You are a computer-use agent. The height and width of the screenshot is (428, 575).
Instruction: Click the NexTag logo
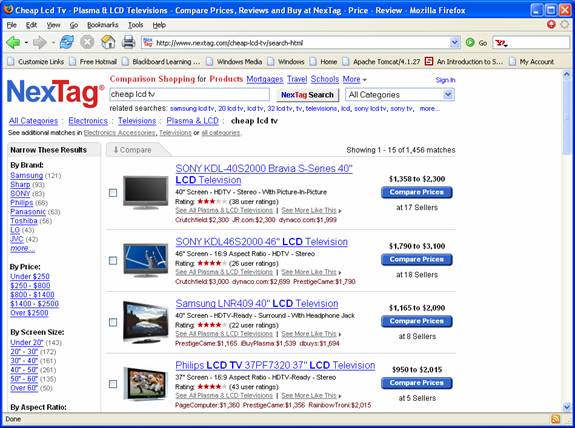click(55, 93)
